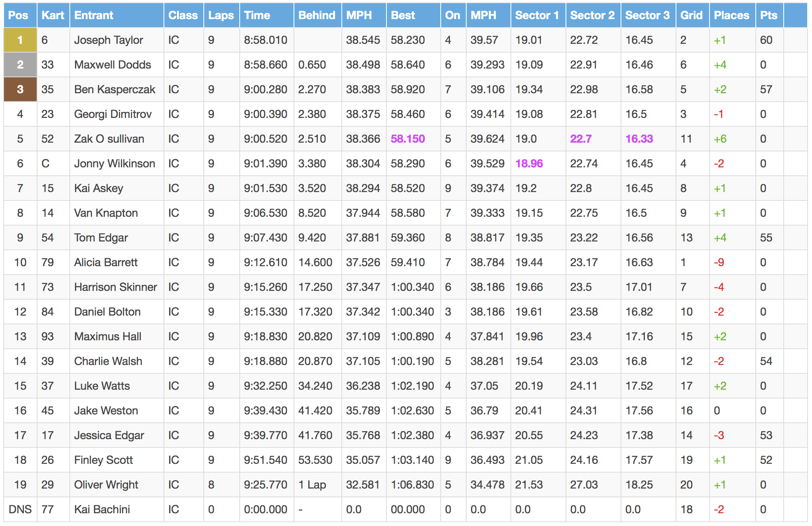Viewport: 812px width, 526px height.
Task: Click the 1 Lap behind value
Action: click(312, 485)
